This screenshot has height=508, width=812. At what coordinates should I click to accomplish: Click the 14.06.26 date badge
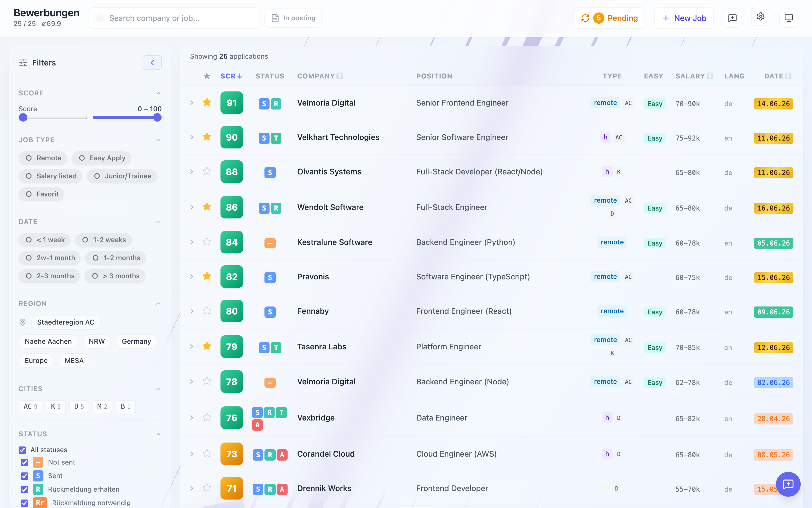click(773, 104)
